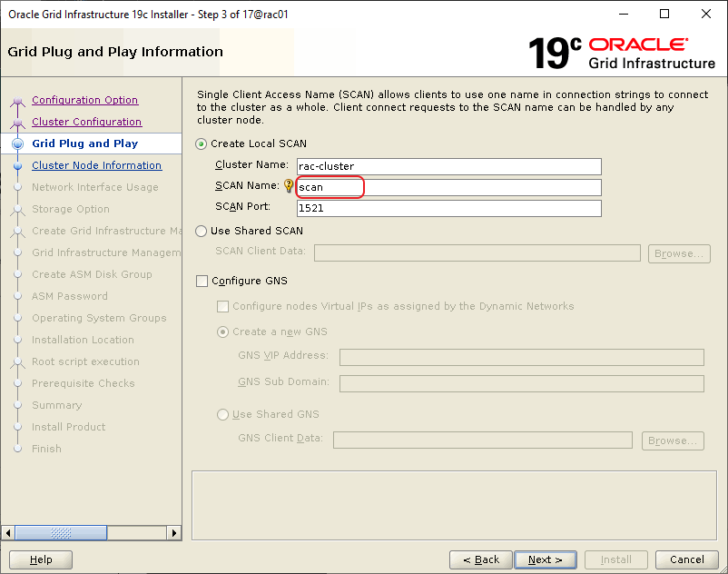Click the Create Grid Infrastructure step
Image resolution: width=728 pixels, height=574 pixels.
(x=106, y=231)
